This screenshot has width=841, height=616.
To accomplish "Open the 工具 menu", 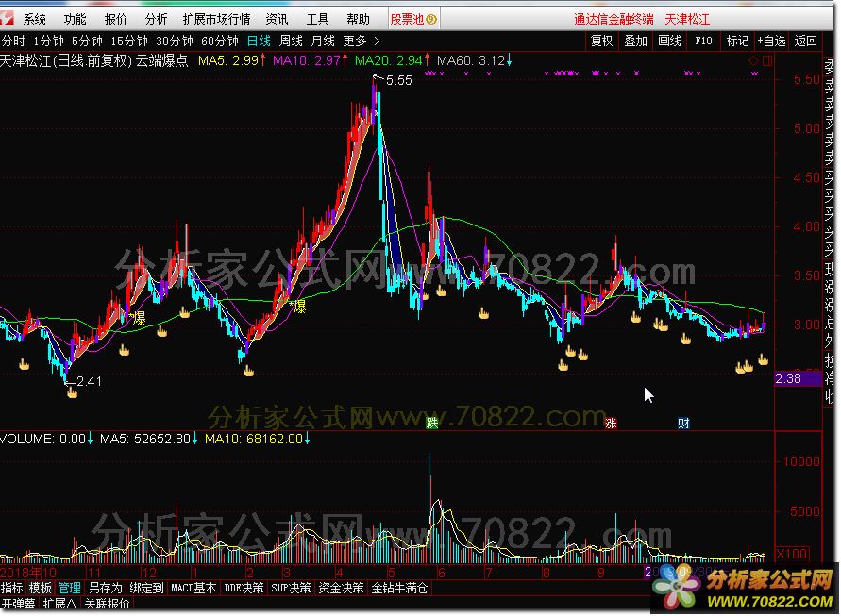I will (317, 19).
